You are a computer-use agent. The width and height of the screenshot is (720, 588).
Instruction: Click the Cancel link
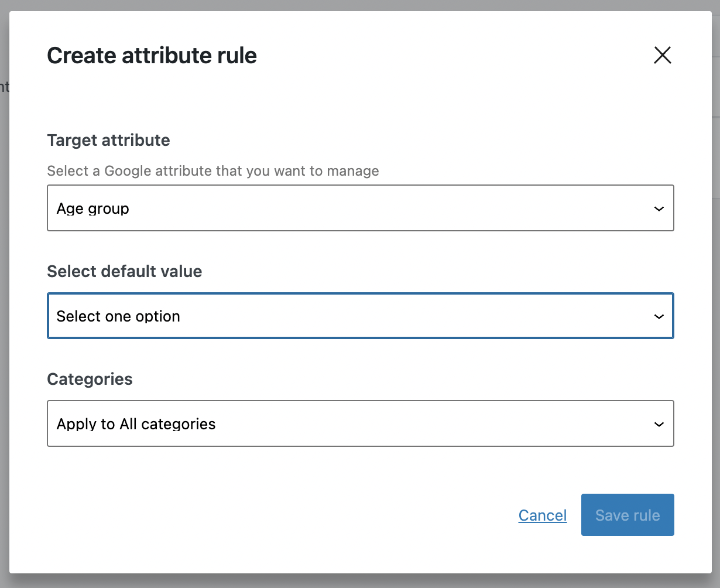[542, 515]
